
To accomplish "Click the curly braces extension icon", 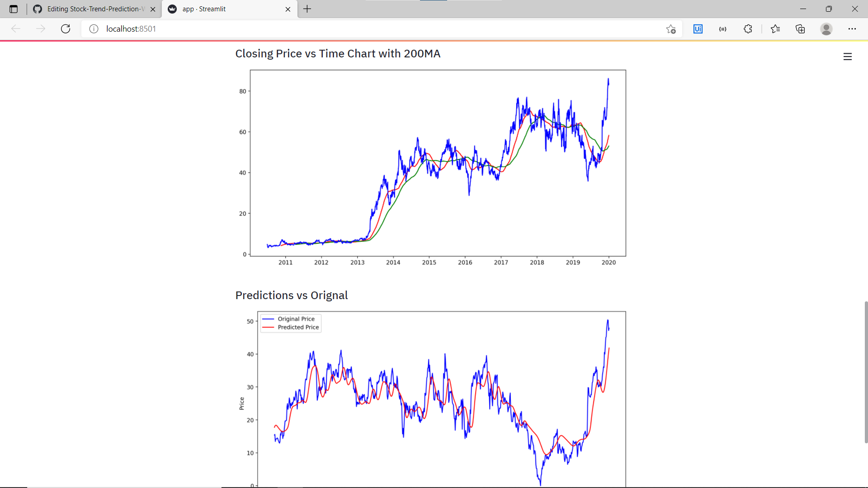I will pos(722,29).
